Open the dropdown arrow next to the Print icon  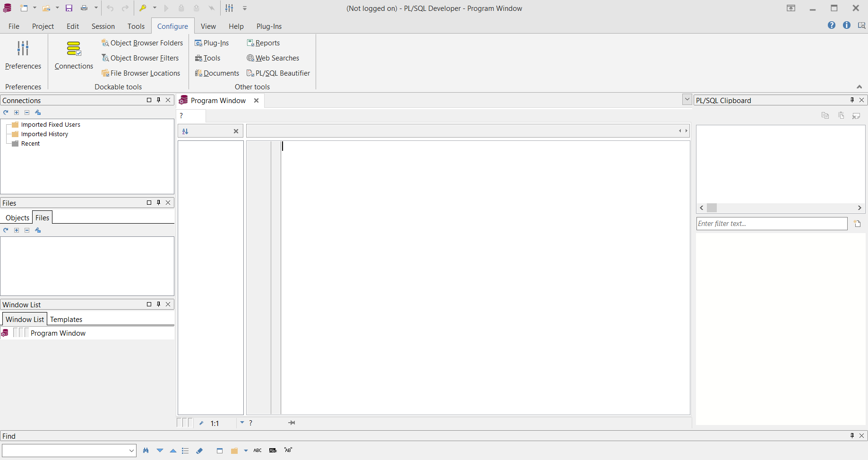coord(96,8)
